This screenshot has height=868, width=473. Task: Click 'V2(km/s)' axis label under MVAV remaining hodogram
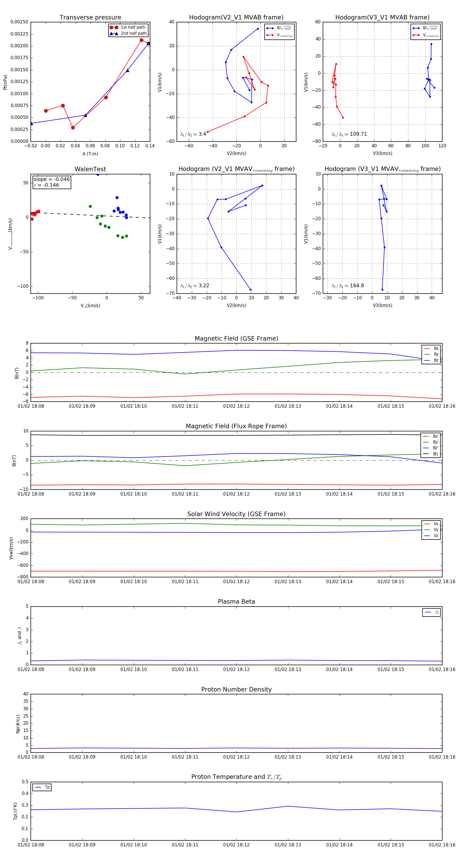pyautogui.click(x=236, y=305)
